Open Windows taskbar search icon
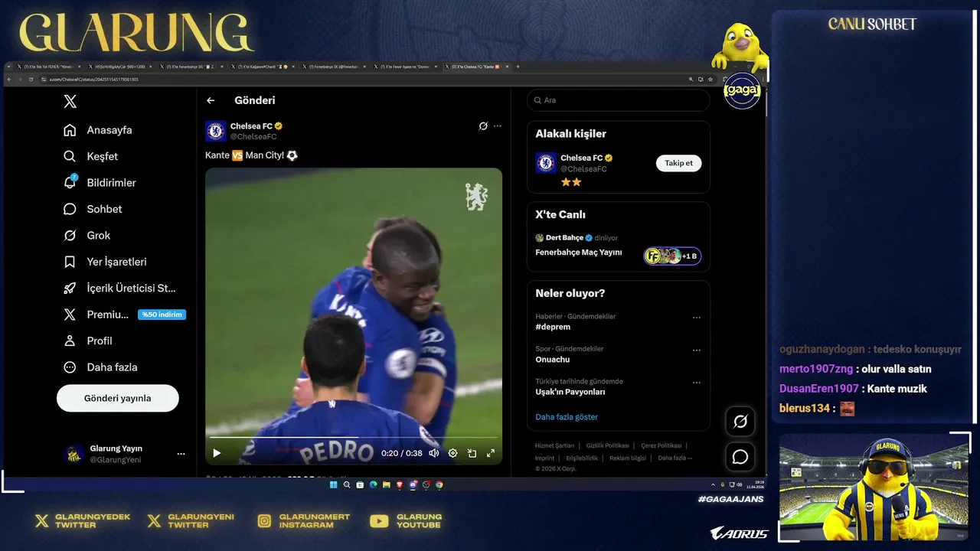This screenshot has height=551, width=980. (x=347, y=484)
